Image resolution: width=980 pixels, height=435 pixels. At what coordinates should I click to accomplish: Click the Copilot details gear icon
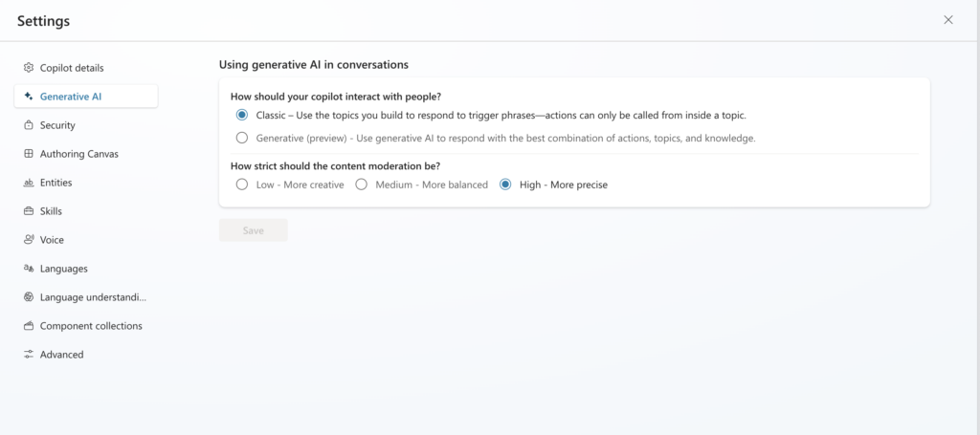[x=29, y=68]
